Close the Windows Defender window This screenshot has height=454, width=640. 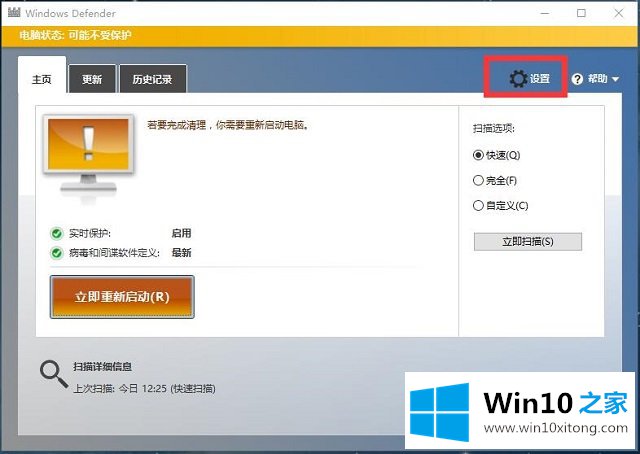[x=619, y=13]
